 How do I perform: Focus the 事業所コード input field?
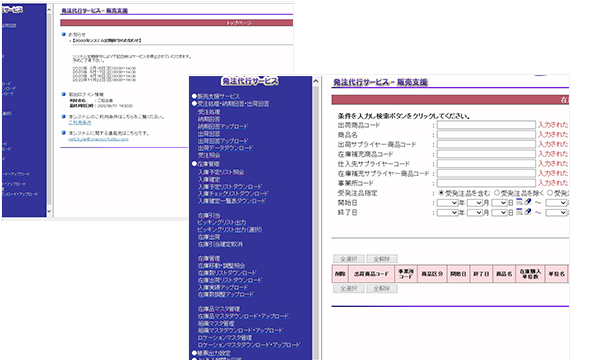[486, 183]
